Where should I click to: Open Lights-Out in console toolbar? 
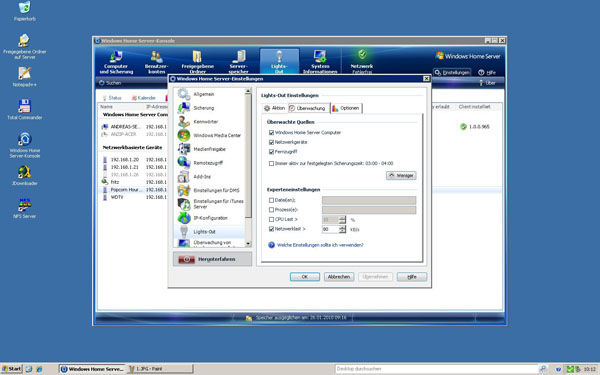pyautogui.click(x=279, y=61)
